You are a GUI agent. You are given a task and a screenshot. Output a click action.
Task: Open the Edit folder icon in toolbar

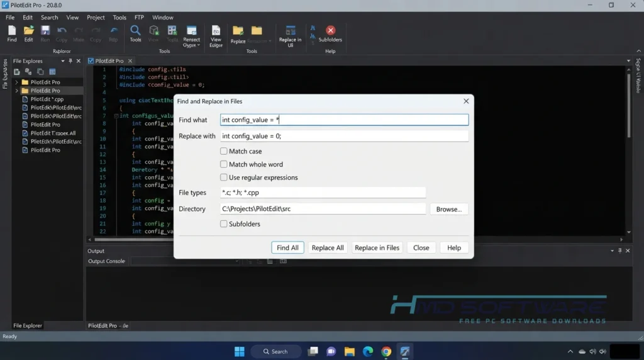click(x=28, y=31)
